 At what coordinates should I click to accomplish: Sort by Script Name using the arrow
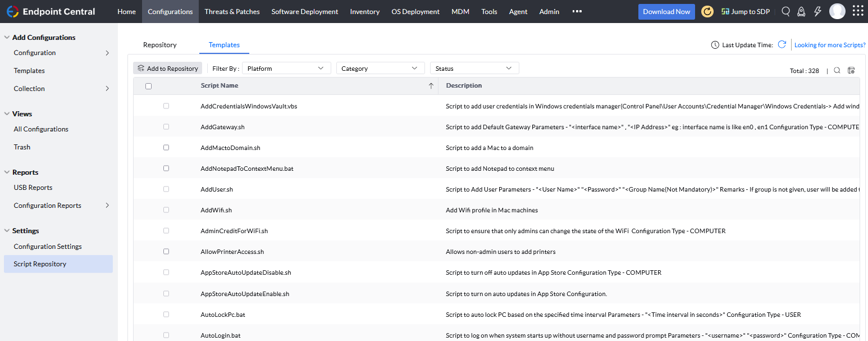(x=431, y=85)
